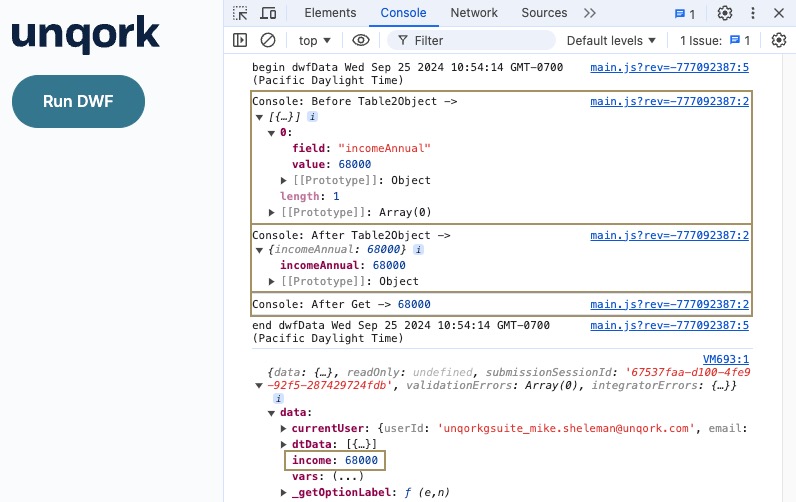
Task: Open the Elements tab
Action: point(330,13)
